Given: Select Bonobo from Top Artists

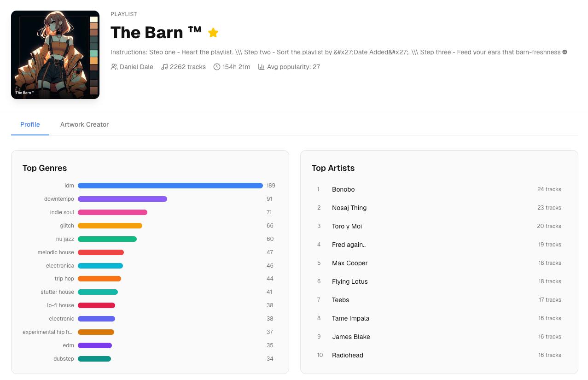Looking at the screenshot, I should click(x=343, y=189).
